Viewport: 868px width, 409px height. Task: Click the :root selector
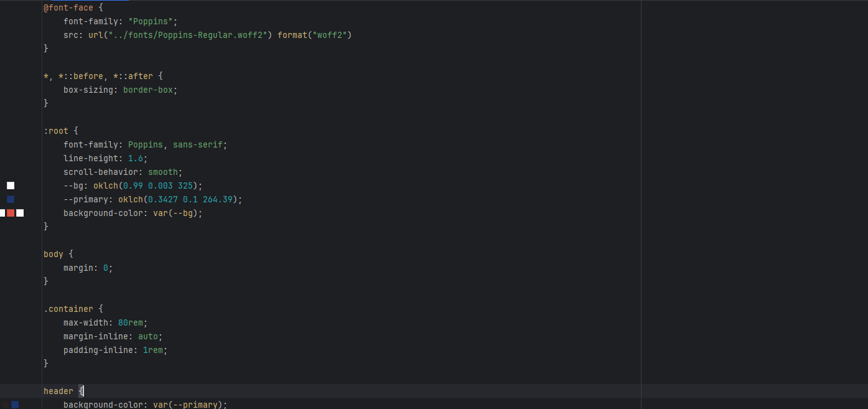tap(56, 131)
